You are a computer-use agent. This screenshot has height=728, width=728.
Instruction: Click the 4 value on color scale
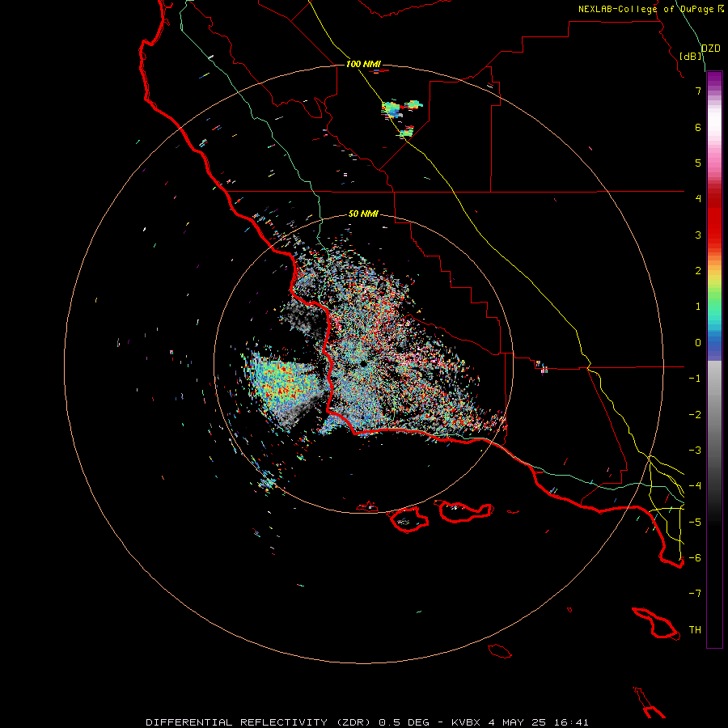[698, 198]
